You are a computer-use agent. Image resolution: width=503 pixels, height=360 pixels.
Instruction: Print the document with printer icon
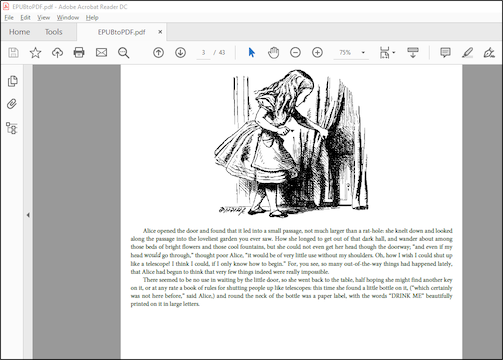(x=79, y=53)
